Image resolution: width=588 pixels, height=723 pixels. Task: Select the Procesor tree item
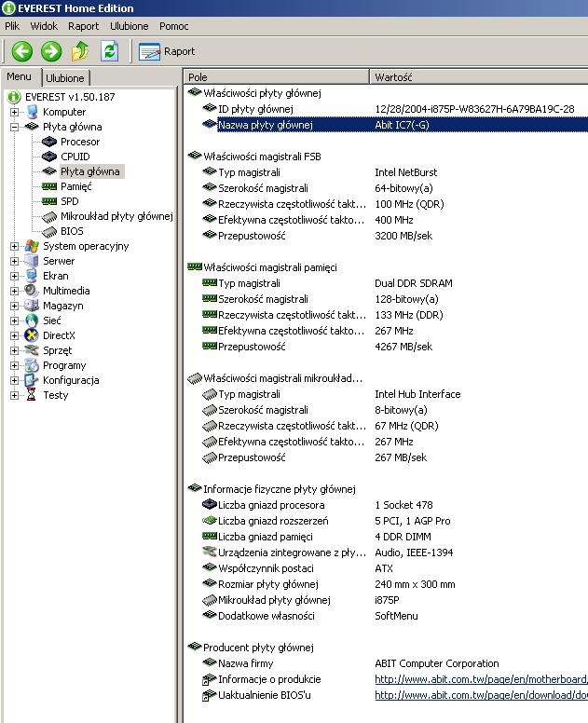(80, 142)
